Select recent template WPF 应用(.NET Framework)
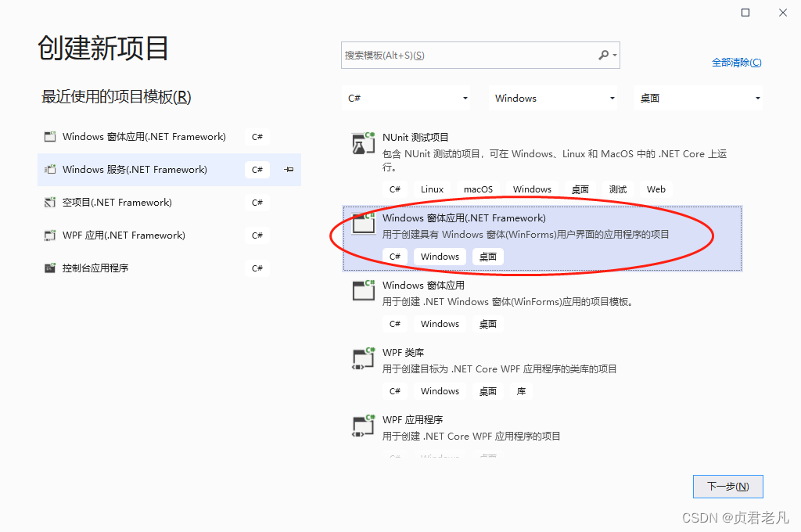The width and height of the screenshot is (801, 532). tap(169, 235)
